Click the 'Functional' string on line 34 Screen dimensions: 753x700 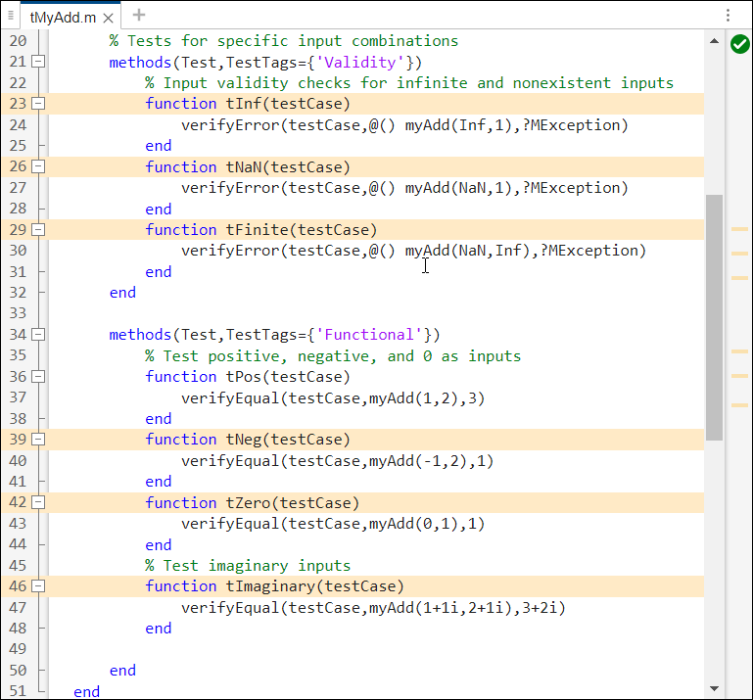coord(369,335)
